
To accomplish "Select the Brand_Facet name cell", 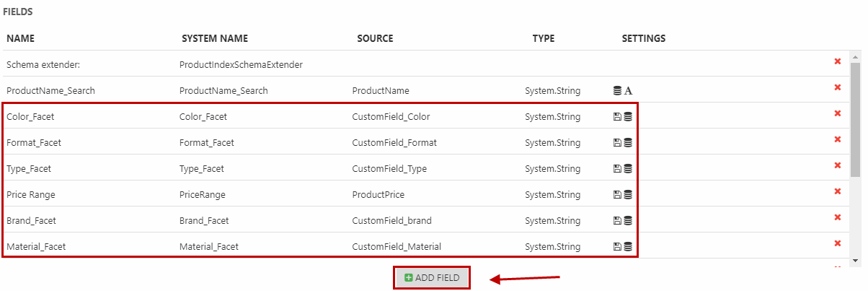I will click(31, 221).
